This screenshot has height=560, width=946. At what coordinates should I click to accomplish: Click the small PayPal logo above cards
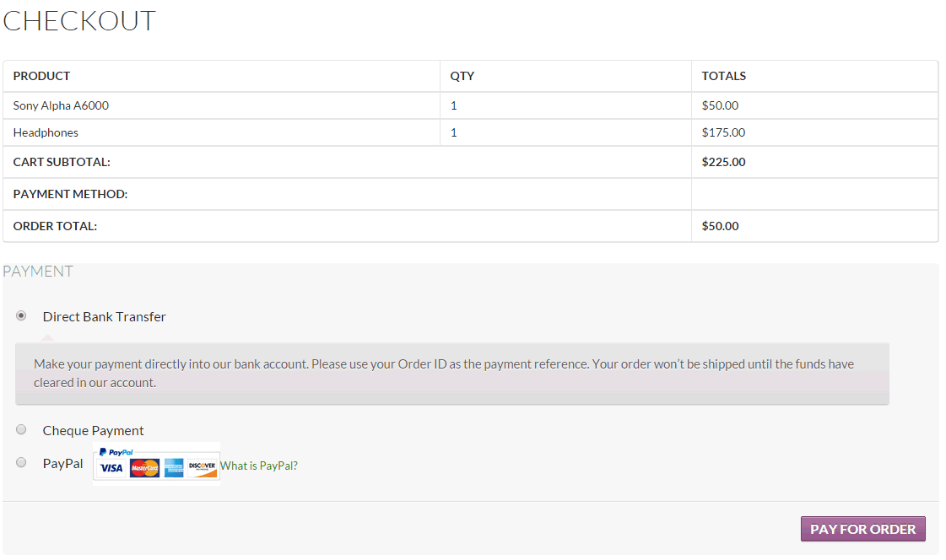116,452
